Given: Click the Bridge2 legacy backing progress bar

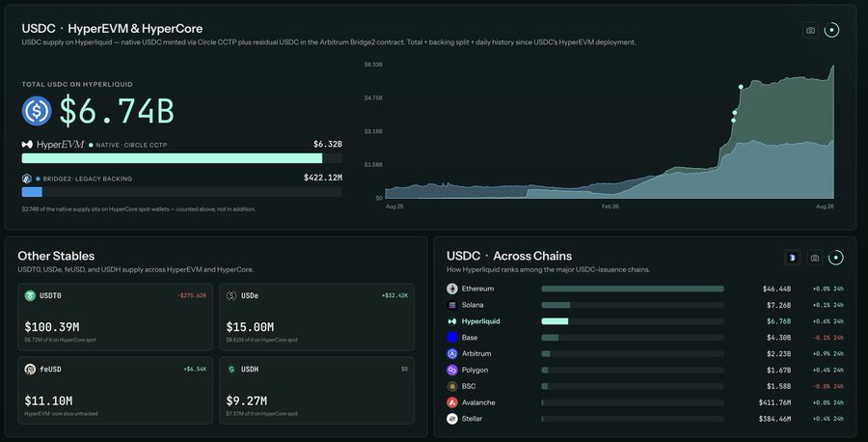Looking at the screenshot, I should [181, 192].
